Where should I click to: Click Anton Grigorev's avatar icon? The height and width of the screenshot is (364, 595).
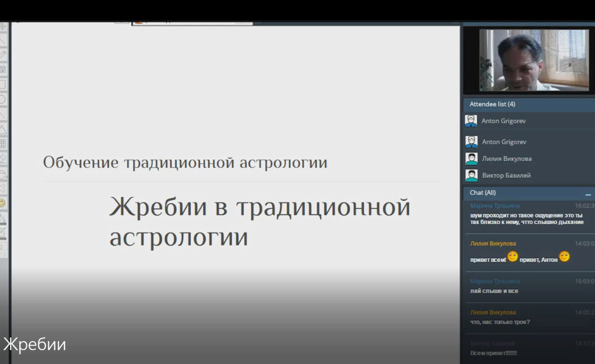click(471, 121)
